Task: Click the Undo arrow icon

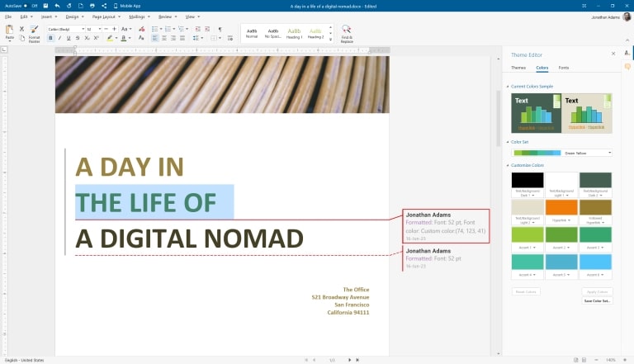Action: point(58,6)
